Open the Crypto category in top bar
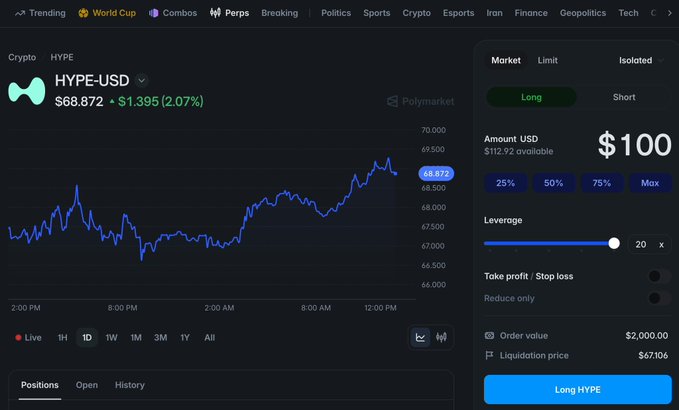The image size is (679, 410). click(x=417, y=13)
